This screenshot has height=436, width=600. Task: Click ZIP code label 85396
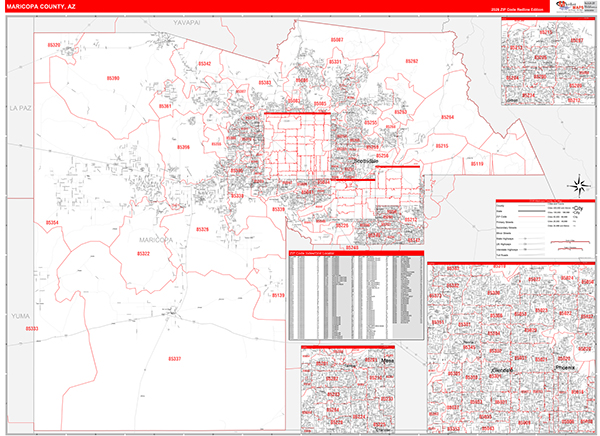click(x=184, y=147)
